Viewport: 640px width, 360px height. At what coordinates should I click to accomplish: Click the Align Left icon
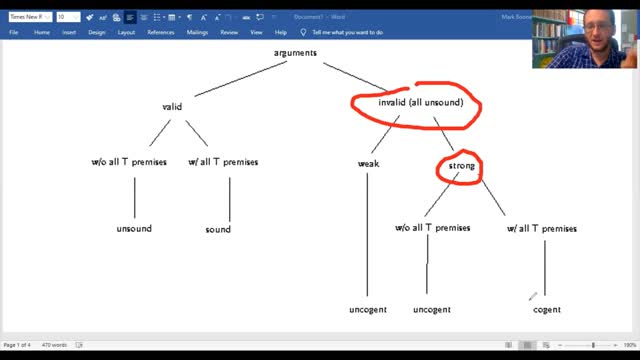pyautogui.click(x=130, y=17)
